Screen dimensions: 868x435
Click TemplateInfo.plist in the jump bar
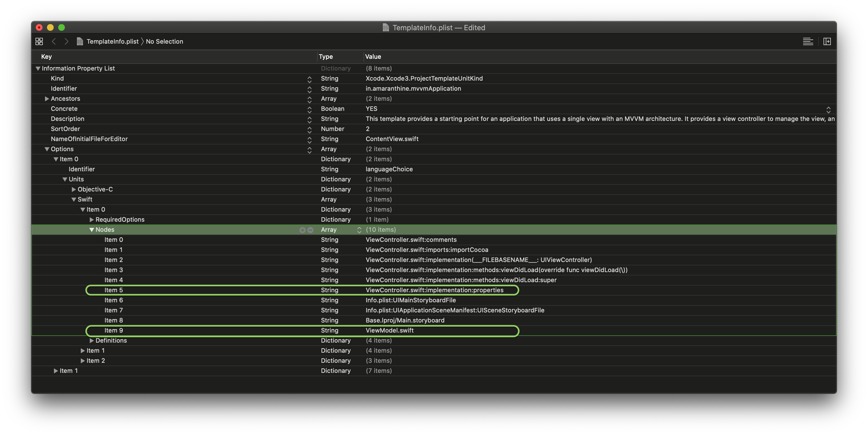[x=112, y=41]
